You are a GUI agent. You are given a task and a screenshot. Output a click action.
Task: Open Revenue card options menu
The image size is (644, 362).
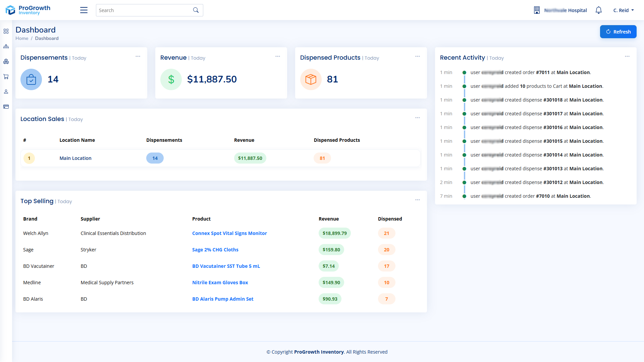click(278, 56)
